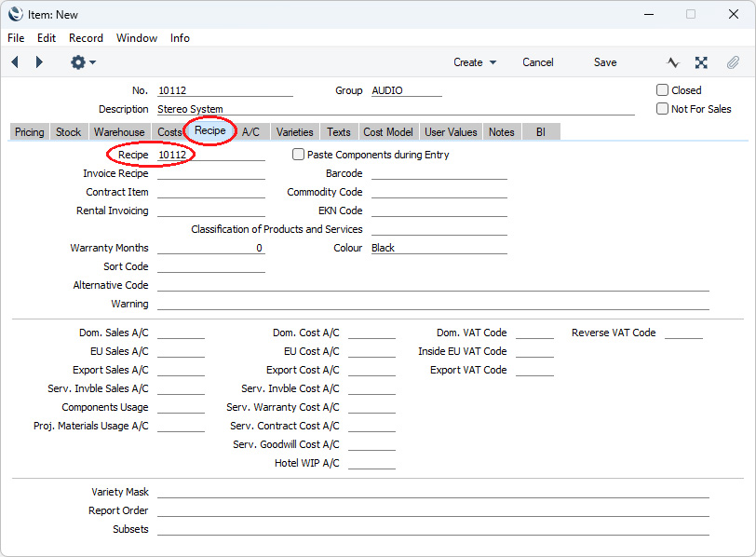Click the Invoice Recipe field
The width and height of the screenshot is (756, 557).
click(211, 173)
